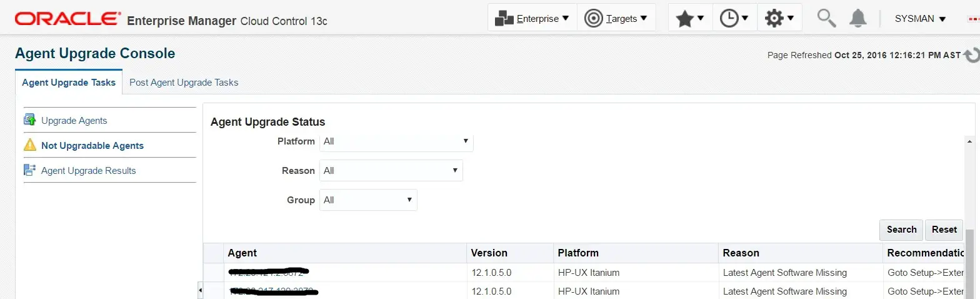Click the second redacted agent link
The width and height of the screenshot is (980, 299).
pyautogui.click(x=274, y=291)
